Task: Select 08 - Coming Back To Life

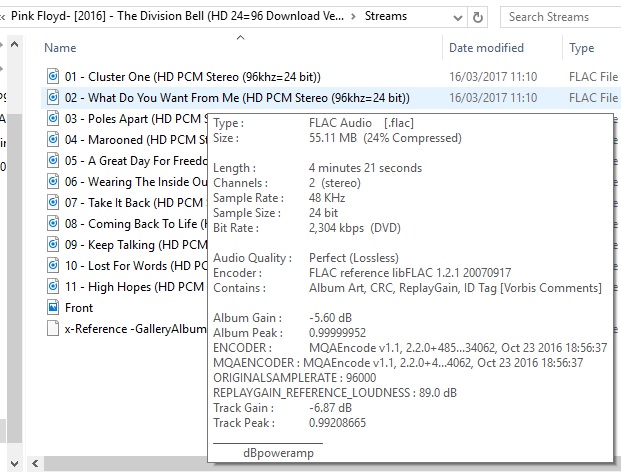Action: pos(136,223)
